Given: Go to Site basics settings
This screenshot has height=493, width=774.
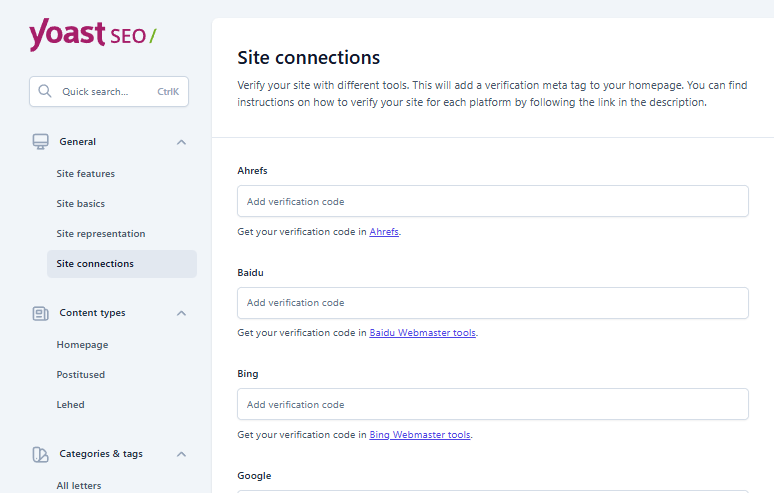Looking at the screenshot, I should [x=81, y=204].
